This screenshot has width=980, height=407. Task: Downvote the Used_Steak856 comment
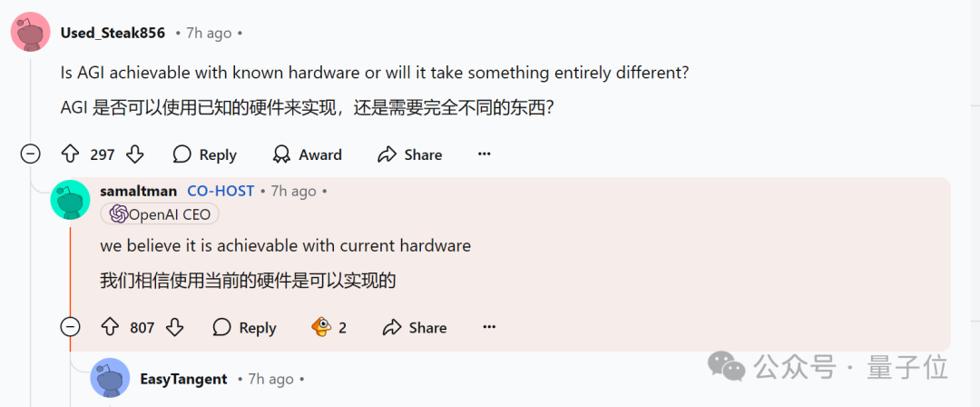click(x=134, y=154)
